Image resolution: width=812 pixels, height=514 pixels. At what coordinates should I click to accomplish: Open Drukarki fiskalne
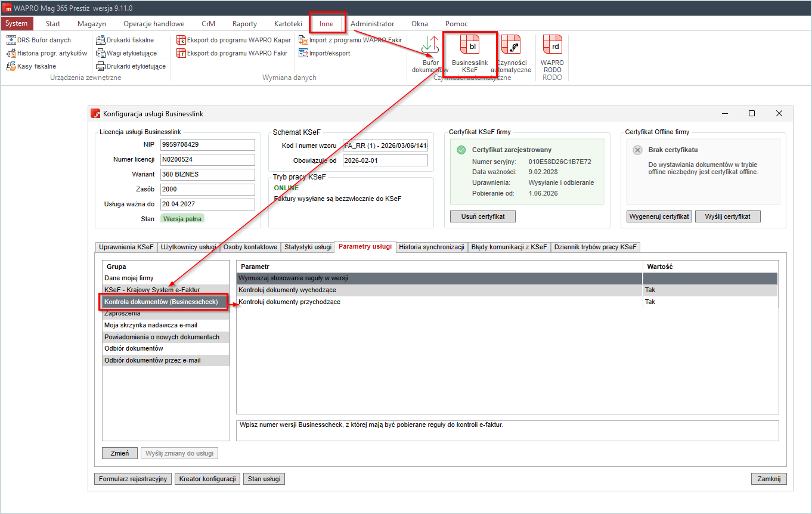click(x=125, y=40)
